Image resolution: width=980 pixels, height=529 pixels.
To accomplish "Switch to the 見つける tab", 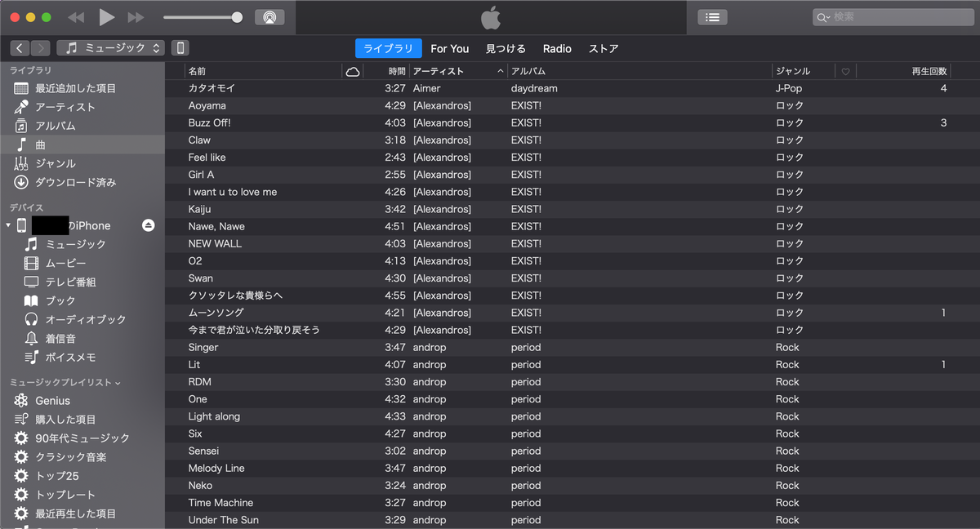I will tap(506, 49).
